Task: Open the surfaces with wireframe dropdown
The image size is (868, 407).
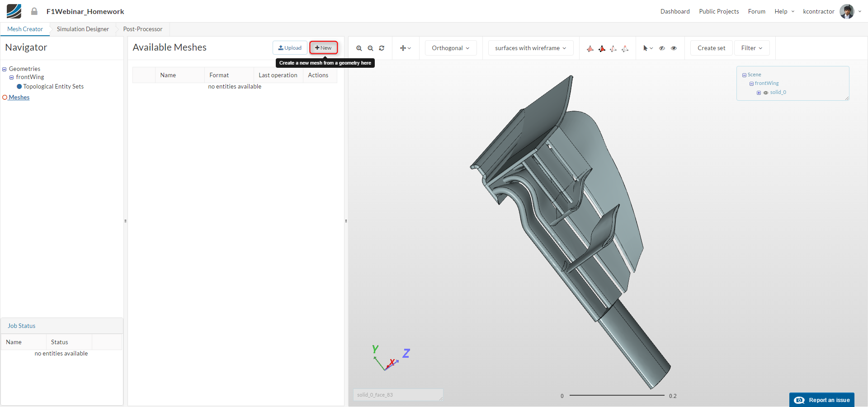Action: 530,48
